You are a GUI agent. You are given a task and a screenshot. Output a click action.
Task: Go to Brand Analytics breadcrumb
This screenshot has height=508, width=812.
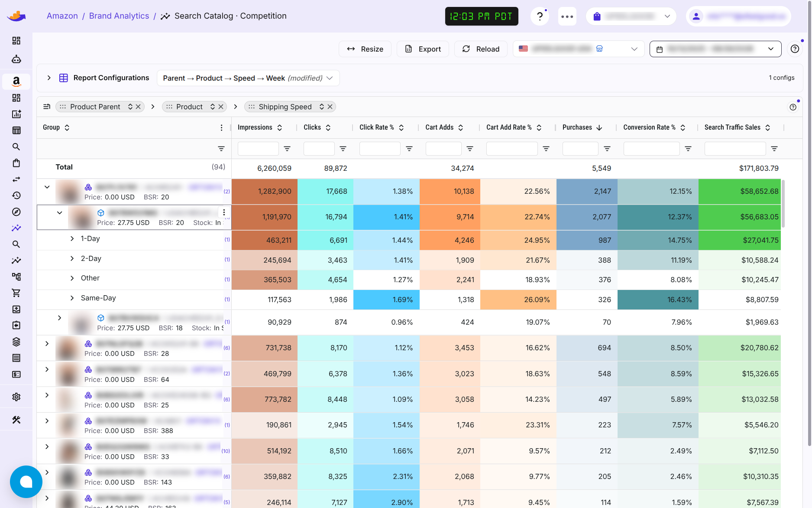(x=119, y=16)
